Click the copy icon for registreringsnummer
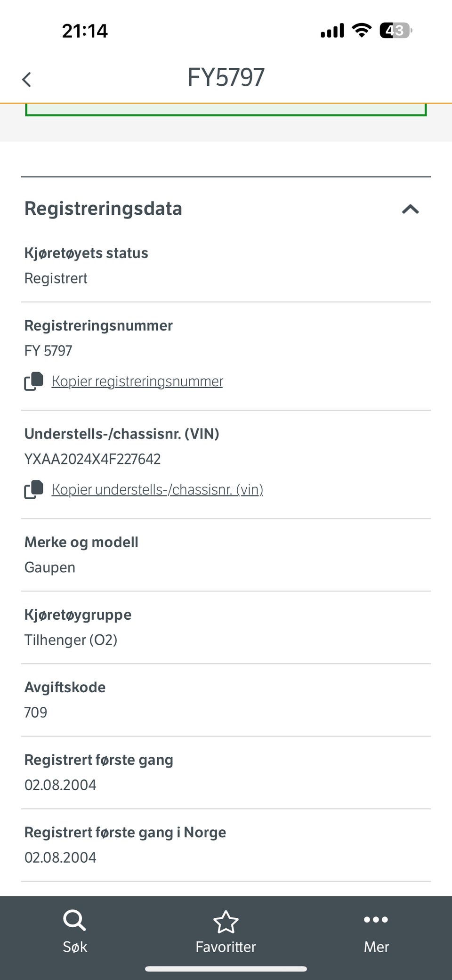The width and height of the screenshot is (452, 980). click(x=33, y=381)
